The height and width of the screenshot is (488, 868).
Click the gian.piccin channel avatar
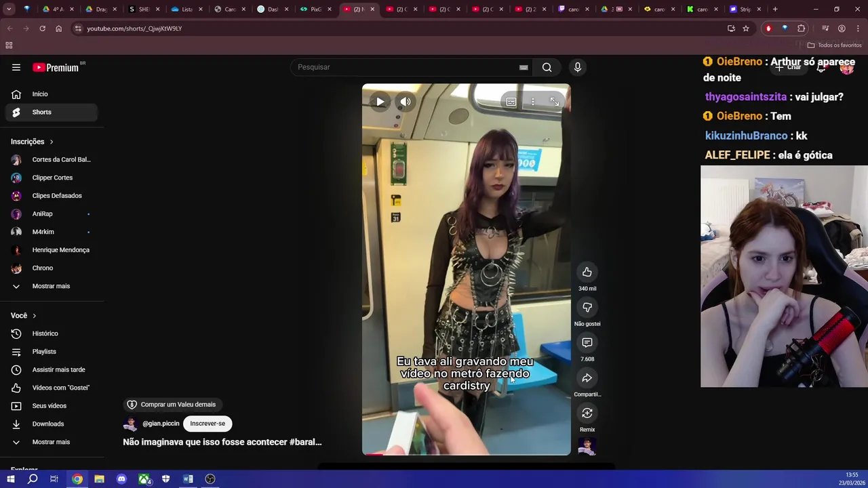[130, 424]
